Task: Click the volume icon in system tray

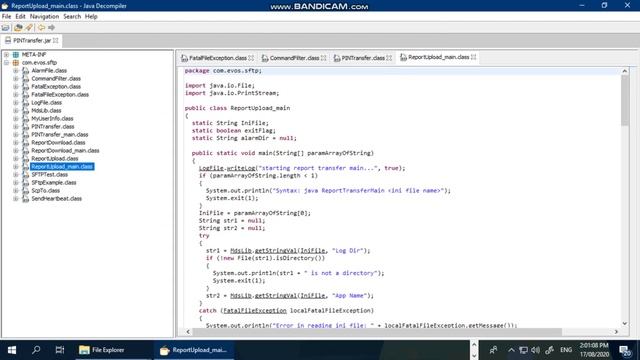Action: click(536, 350)
